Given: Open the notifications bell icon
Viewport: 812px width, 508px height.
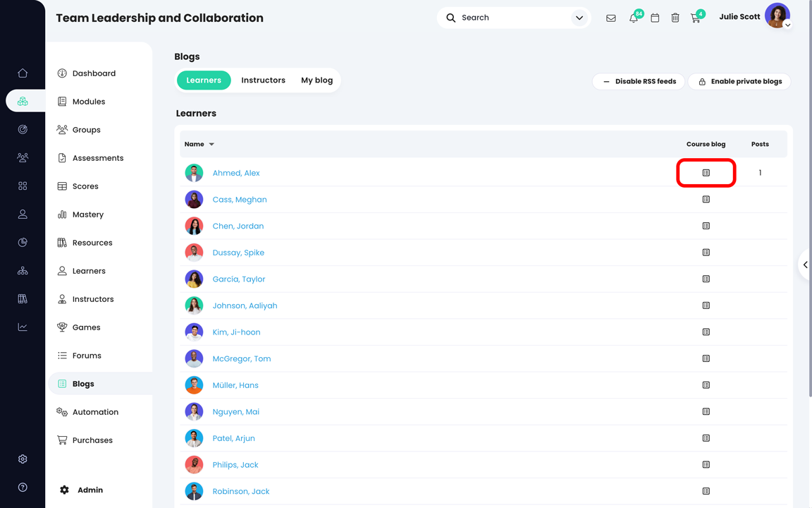Looking at the screenshot, I should tap(634, 18).
